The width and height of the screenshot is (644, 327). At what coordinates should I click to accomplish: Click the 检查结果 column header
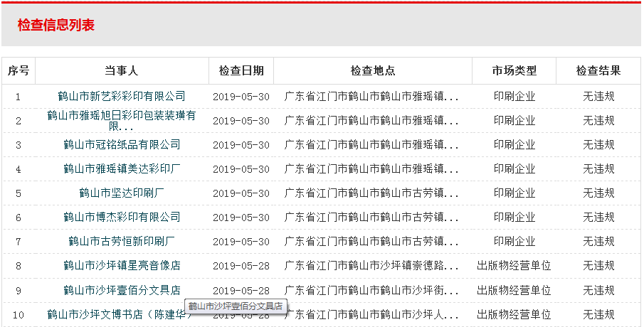pos(598,70)
